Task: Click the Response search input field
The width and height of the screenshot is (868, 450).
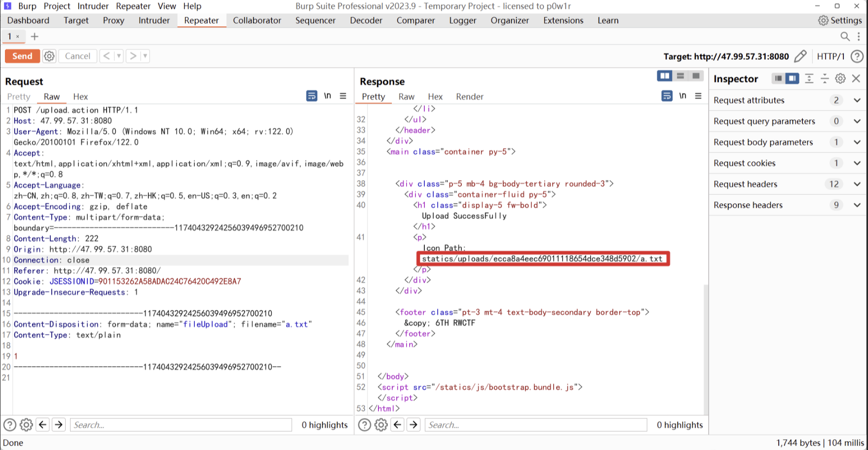Action: [x=535, y=425]
